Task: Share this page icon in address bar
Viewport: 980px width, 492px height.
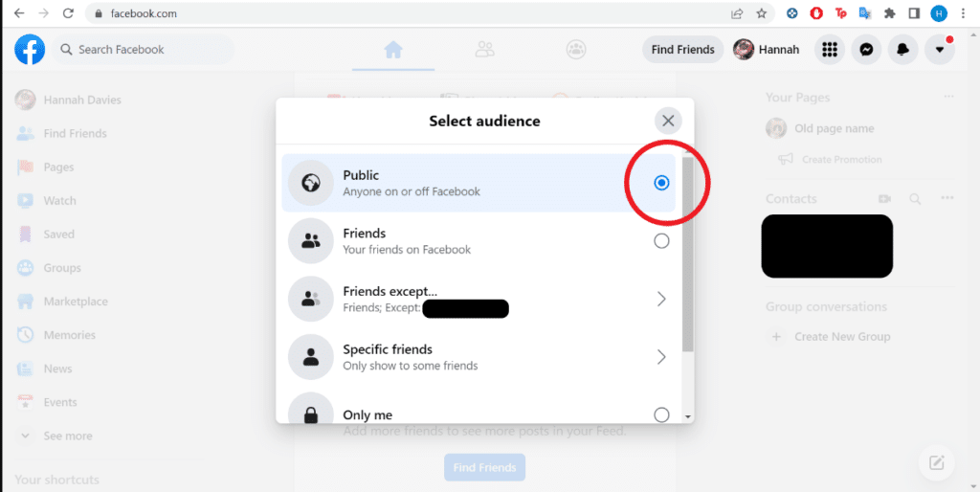Action: coord(738,13)
